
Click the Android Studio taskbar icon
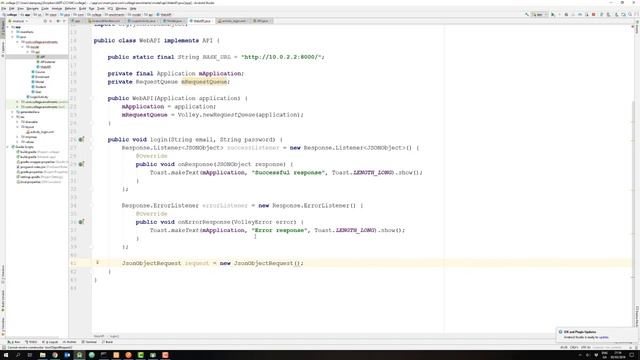pos(79,355)
